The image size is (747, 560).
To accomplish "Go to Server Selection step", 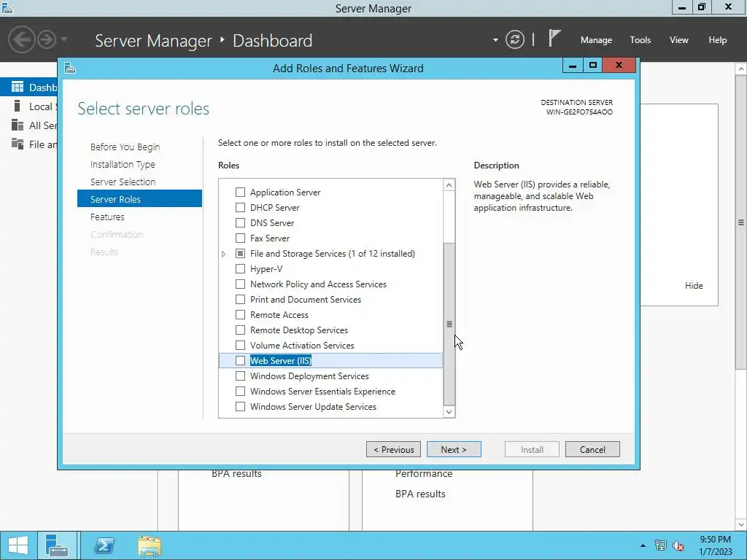I will point(123,182).
